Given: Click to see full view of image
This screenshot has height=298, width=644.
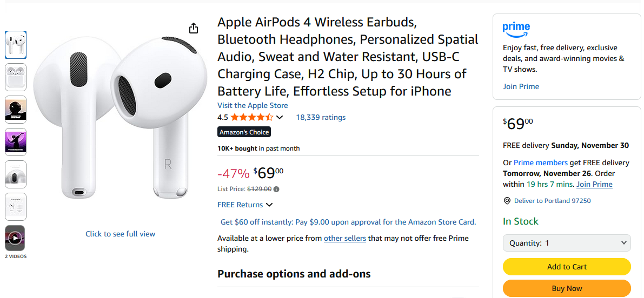Looking at the screenshot, I should [x=120, y=234].
